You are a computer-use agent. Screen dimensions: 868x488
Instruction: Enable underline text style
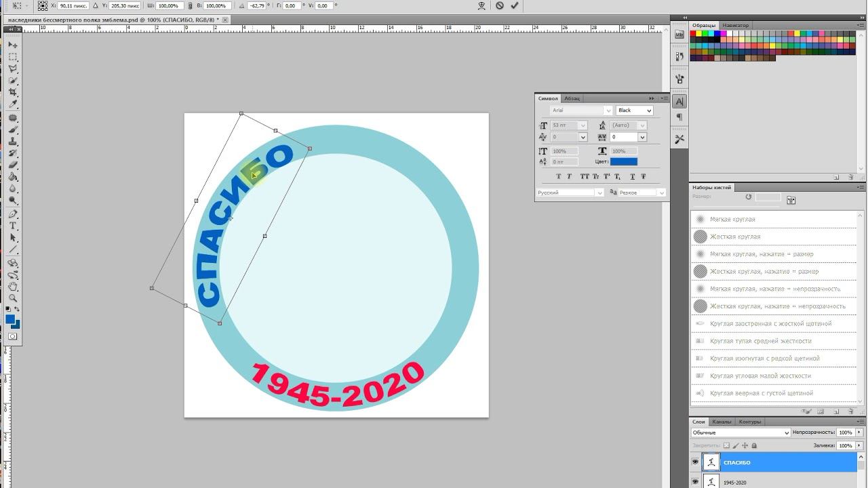633,177
